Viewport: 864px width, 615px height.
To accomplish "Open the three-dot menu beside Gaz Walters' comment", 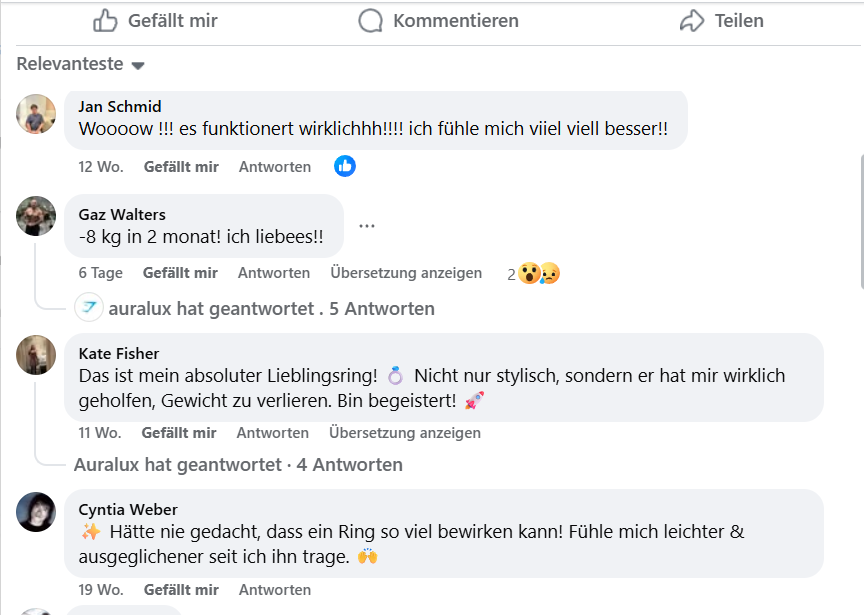I will [367, 226].
